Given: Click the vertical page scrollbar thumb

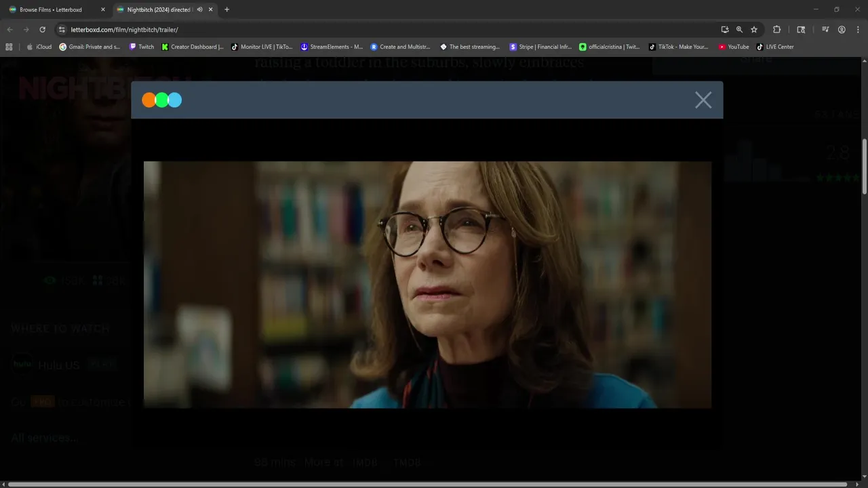Looking at the screenshot, I should coord(864,166).
